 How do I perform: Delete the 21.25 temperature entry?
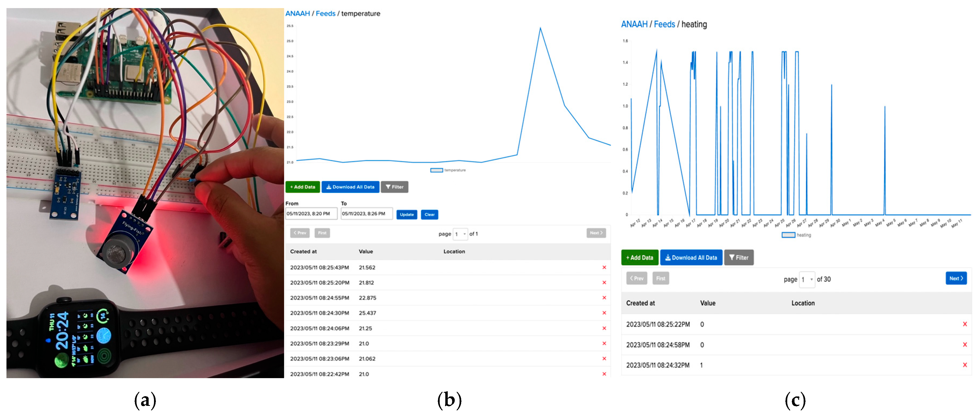click(604, 328)
